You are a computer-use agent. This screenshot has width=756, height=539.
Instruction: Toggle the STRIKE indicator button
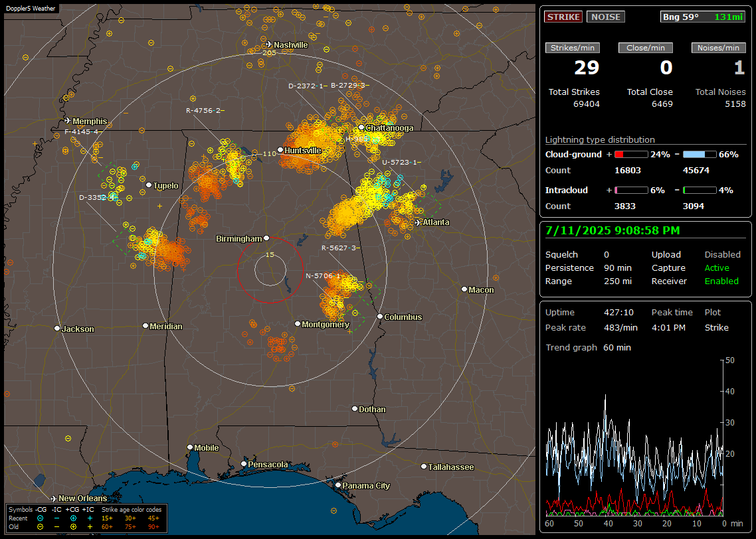point(563,17)
